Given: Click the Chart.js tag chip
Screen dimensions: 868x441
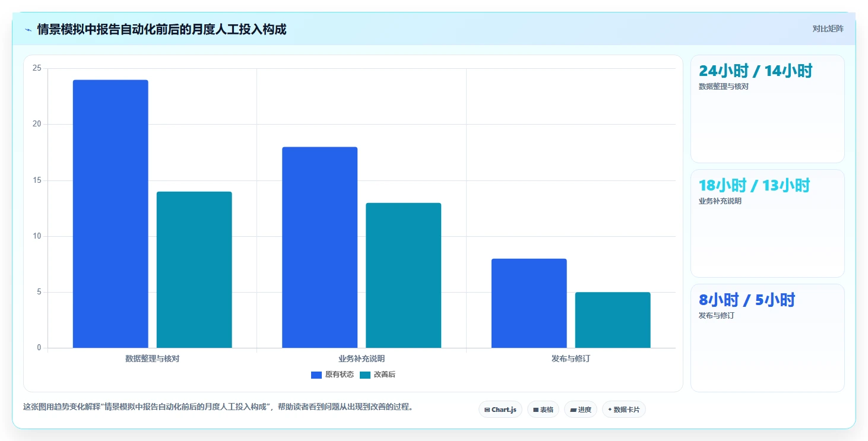Looking at the screenshot, I should click(x=500, y=410).
